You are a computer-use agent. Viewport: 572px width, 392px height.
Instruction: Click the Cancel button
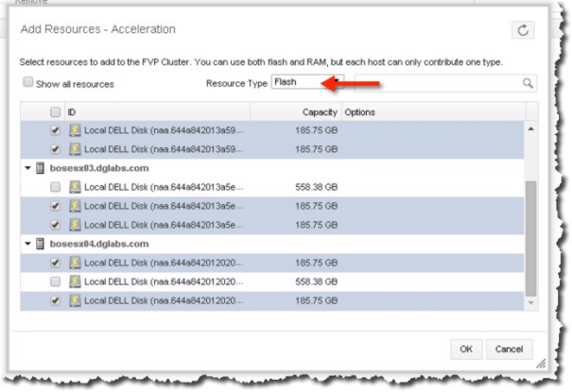click(509, 349)
